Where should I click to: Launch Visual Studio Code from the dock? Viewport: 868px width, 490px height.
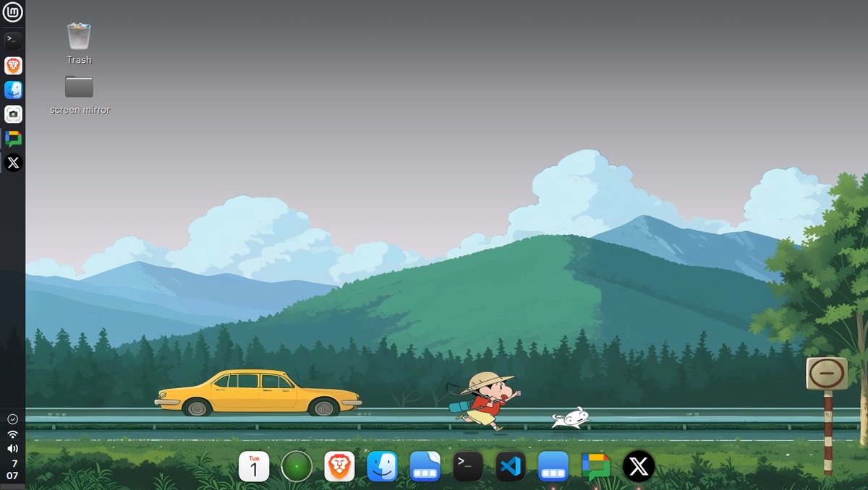(x=511, y=466)
